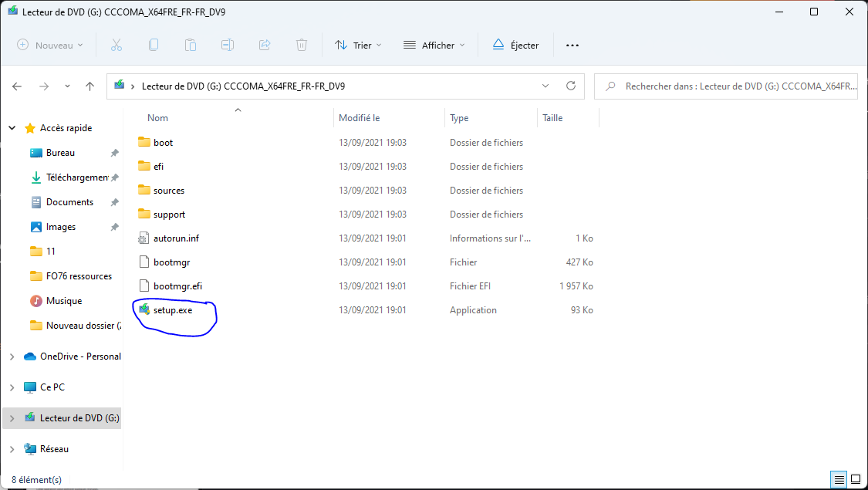Go up one folder level

click(90, 86)
